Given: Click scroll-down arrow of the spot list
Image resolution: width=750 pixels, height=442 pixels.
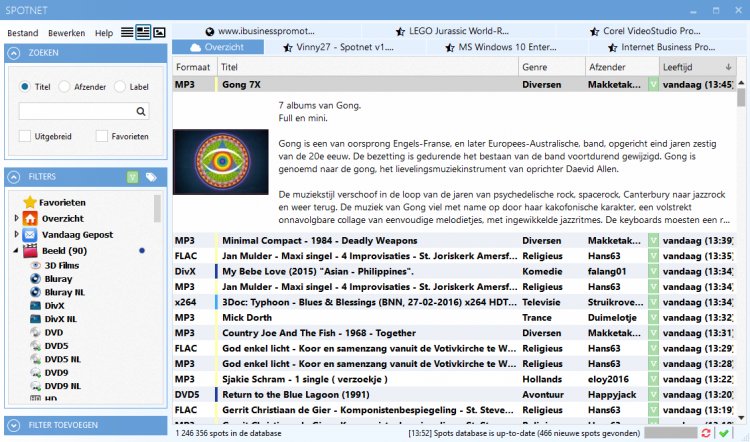Looking at the screenshot, I should tap(741, 418).
